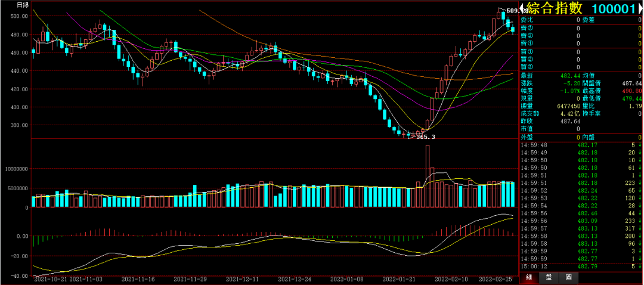
Task: Select the final 15:00:12 tick row
Action: [x=581, y=267]
